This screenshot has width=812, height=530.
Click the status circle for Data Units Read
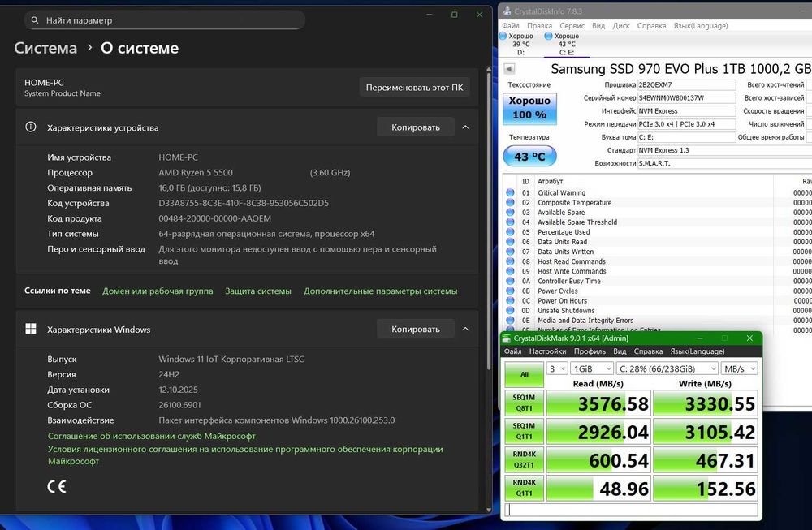coord(510,242)
